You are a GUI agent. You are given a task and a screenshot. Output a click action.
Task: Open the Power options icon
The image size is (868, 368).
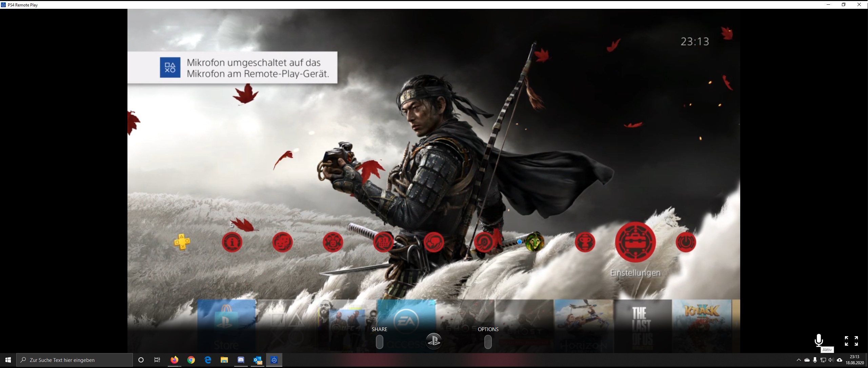point(686,242)
